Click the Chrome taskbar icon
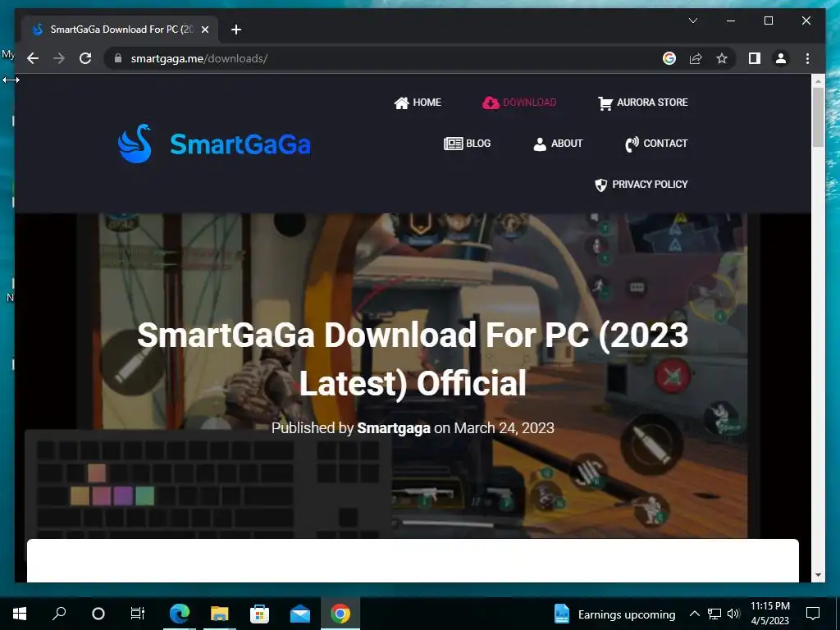This screenshot has height=630, width=840. point(340,614)
